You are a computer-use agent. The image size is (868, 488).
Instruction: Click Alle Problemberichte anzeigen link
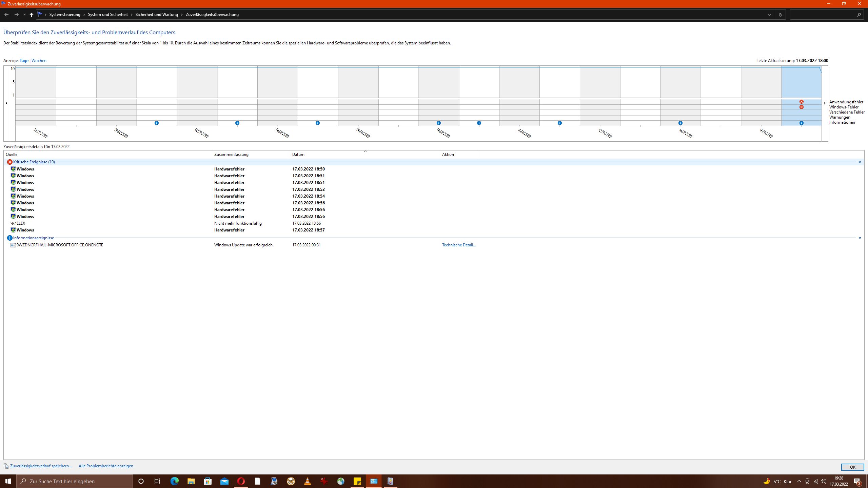tap(106, 466)
